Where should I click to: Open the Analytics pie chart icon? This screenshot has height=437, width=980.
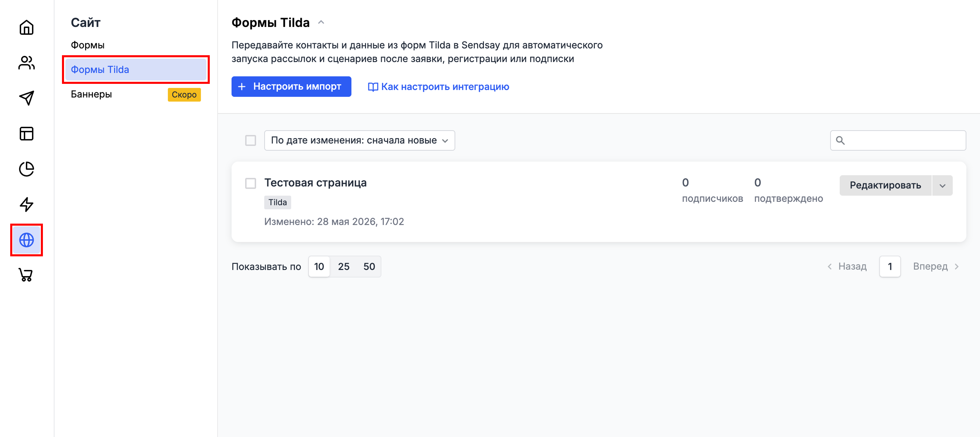coord(26,169)
